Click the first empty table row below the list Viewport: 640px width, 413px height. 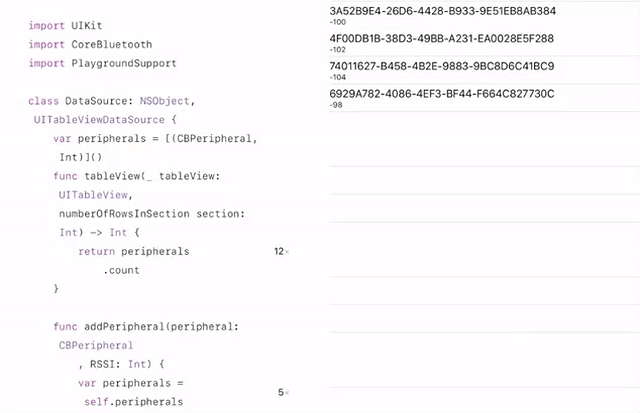[484, 136]
